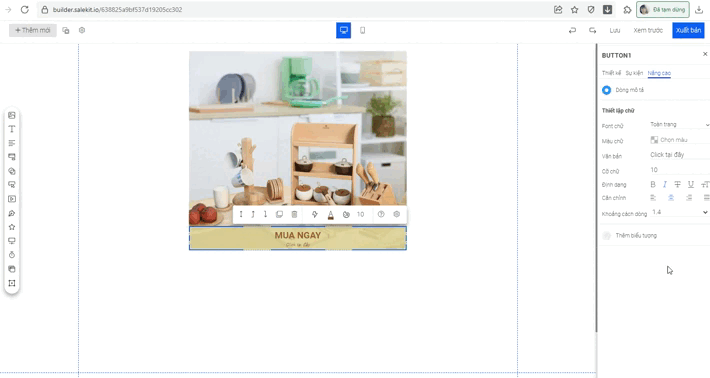Reload the browser page
The image size is (710, 378).
tap(24, 10)
